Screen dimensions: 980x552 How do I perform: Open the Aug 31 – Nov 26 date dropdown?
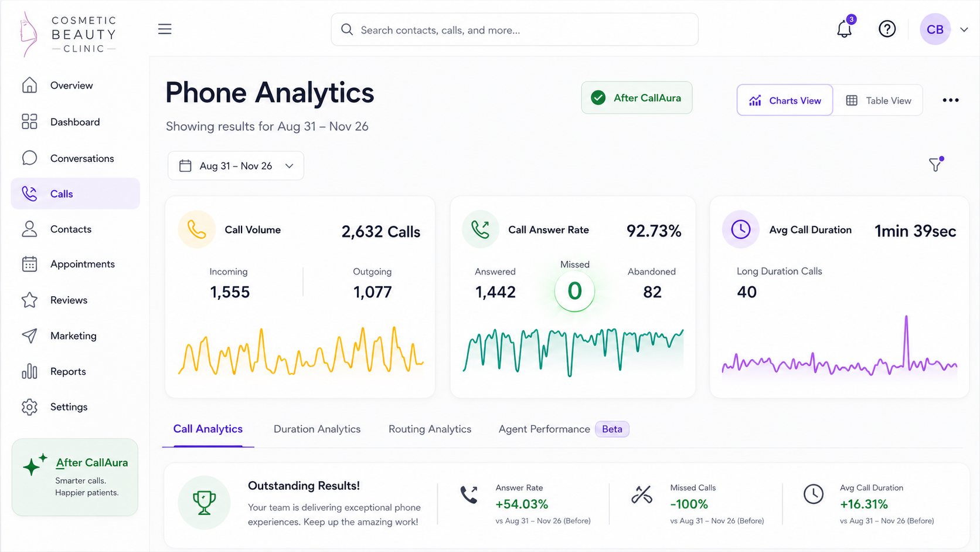tap(236, 166)
